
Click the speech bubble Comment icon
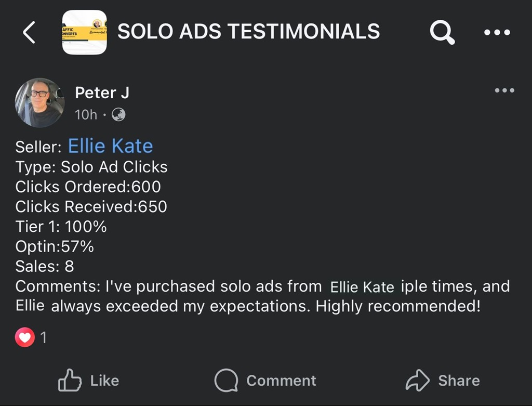(226, 381)
